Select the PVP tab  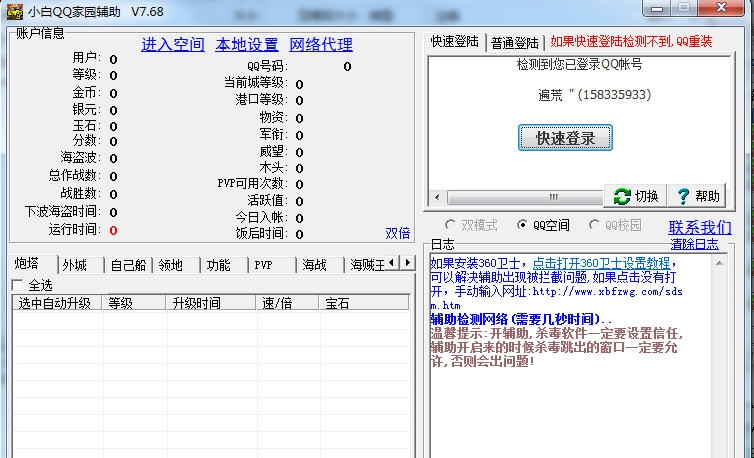click(x=272, y=265)
